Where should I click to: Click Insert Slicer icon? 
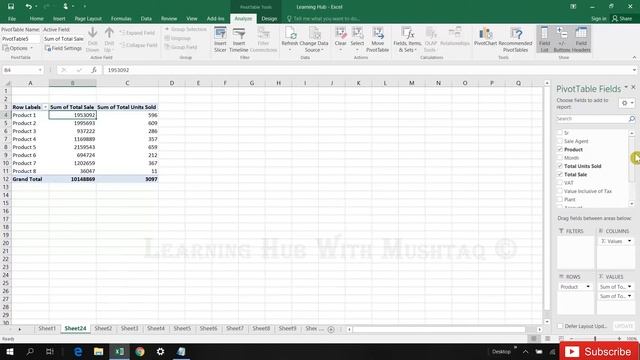point(220,39)
